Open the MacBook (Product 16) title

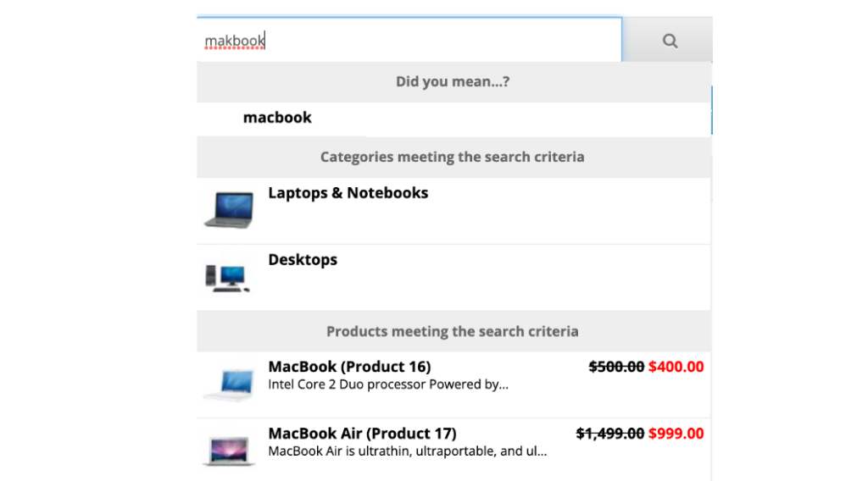(349, 367)
